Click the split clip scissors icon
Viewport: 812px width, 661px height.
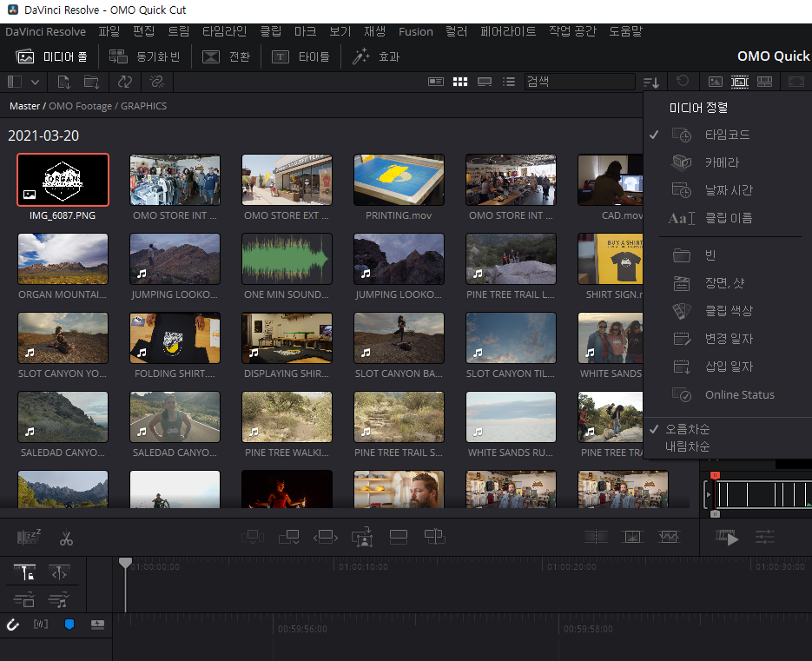point(66,539)
